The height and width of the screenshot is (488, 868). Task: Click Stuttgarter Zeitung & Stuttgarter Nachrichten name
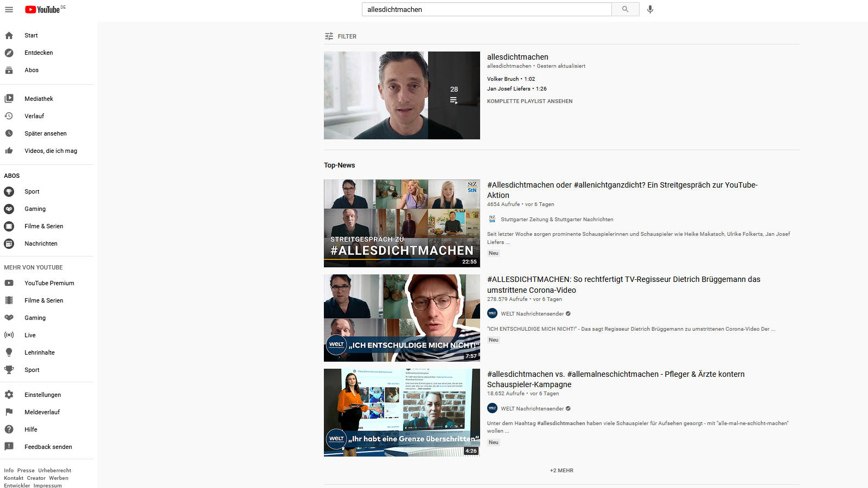[x=557, y=220]
